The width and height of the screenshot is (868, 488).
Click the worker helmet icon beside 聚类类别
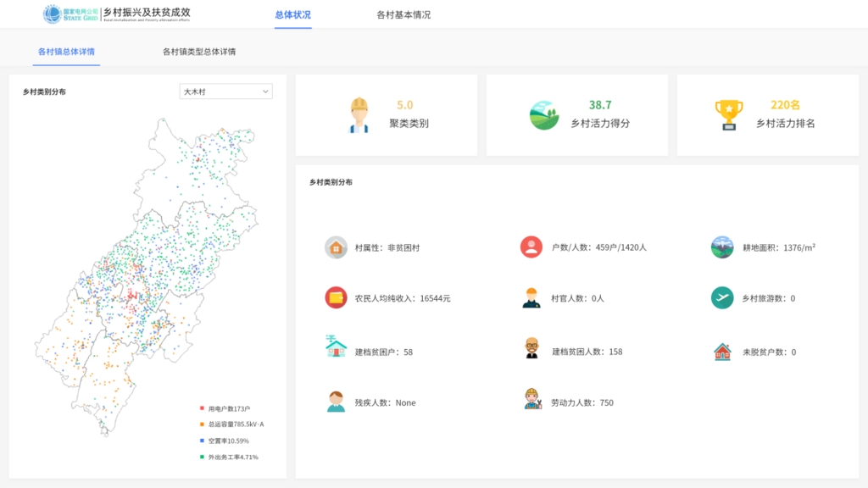tap(359, 115)
